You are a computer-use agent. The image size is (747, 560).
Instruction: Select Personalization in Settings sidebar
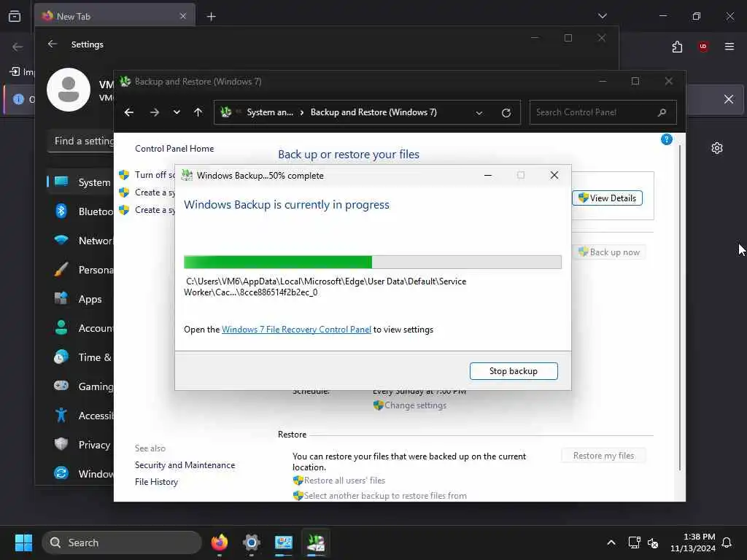pyautogui.click(x=81, y=270)
